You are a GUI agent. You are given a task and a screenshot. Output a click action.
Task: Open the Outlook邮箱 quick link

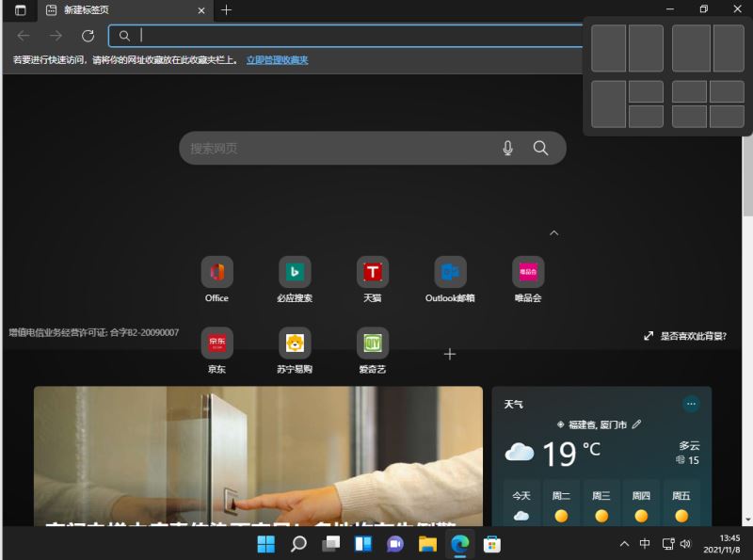(450, 280)
